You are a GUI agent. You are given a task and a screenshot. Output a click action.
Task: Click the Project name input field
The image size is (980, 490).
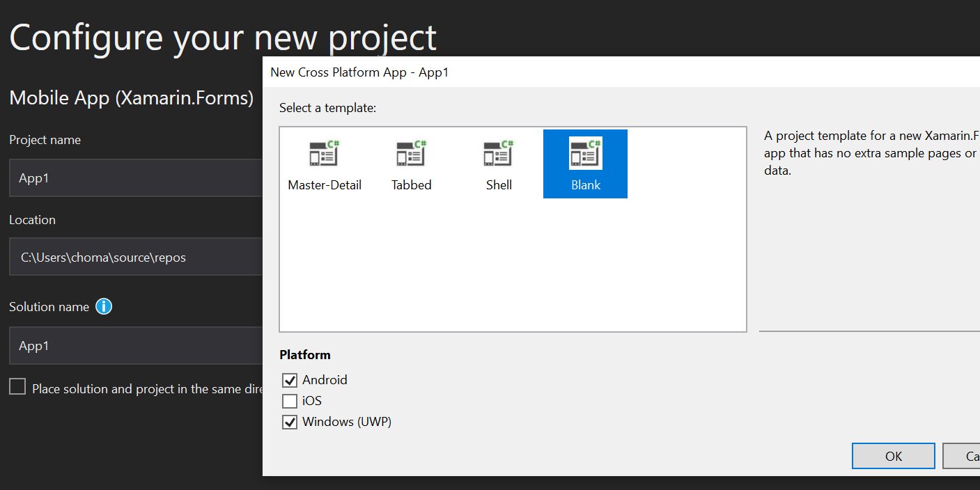pyautogui.click(x=136, y=177)
